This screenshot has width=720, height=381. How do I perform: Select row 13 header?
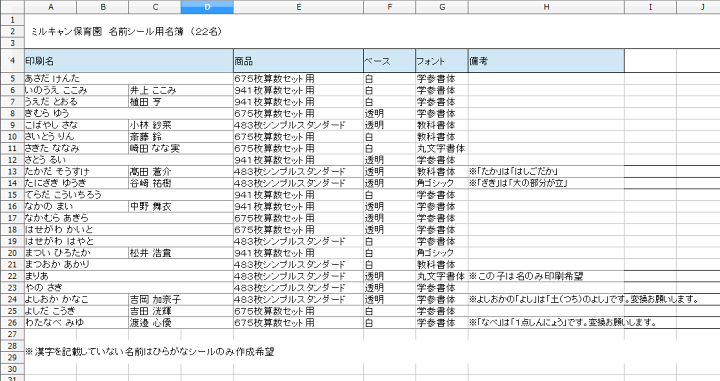[x=12, y=172]
